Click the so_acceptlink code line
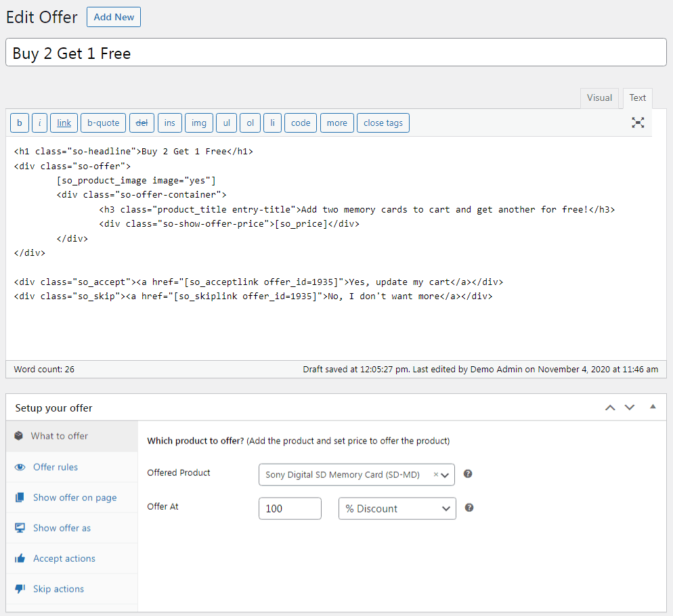This screenshot has height=616, width=673. (x=259, y=282)
